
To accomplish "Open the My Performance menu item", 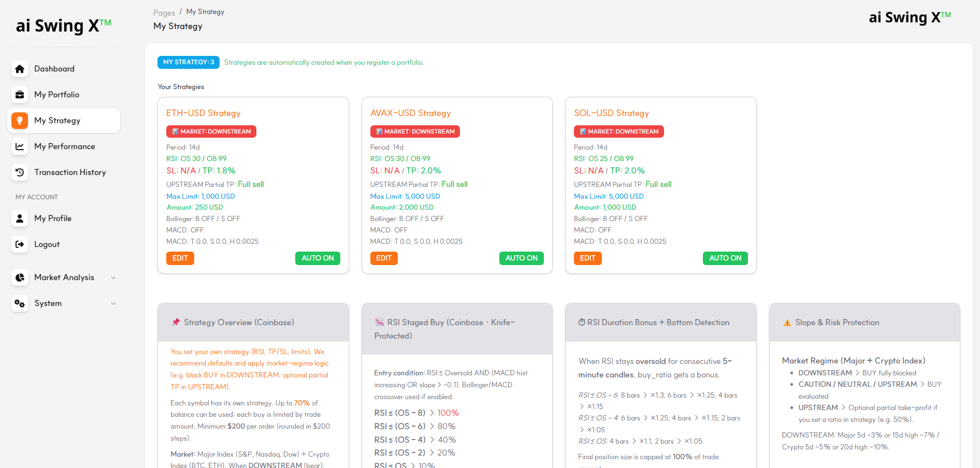I will pos(64,147).
